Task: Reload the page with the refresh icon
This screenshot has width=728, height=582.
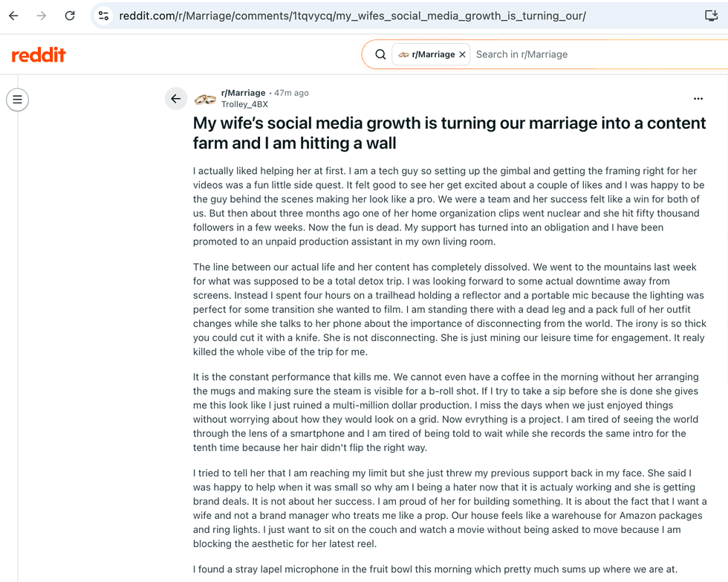Action: 70,16
